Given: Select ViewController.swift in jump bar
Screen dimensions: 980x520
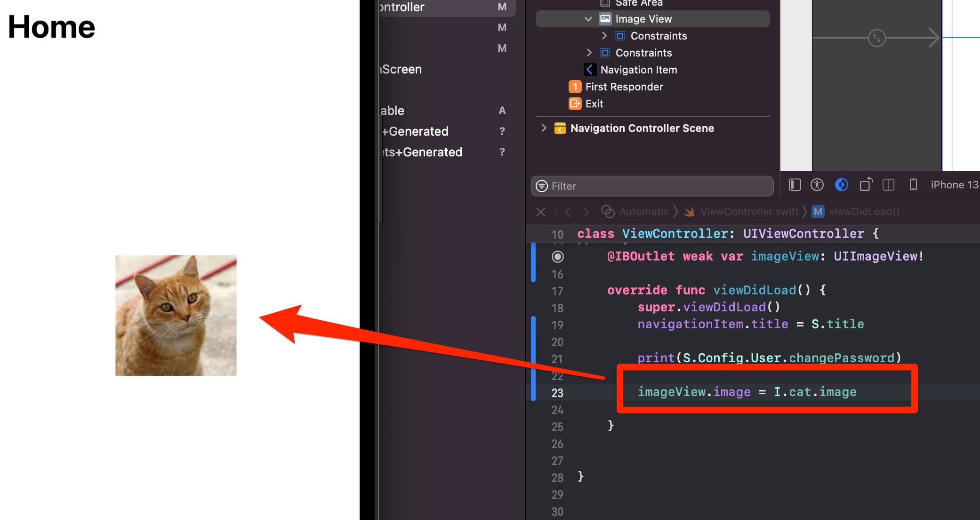Looking at the screenshot, I should [742, 212].
